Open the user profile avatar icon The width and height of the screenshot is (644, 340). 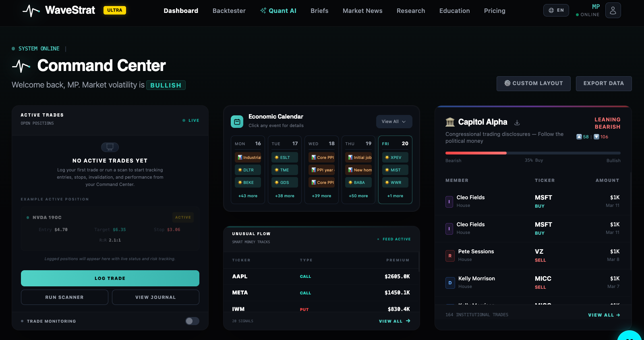tap(613, 10)
